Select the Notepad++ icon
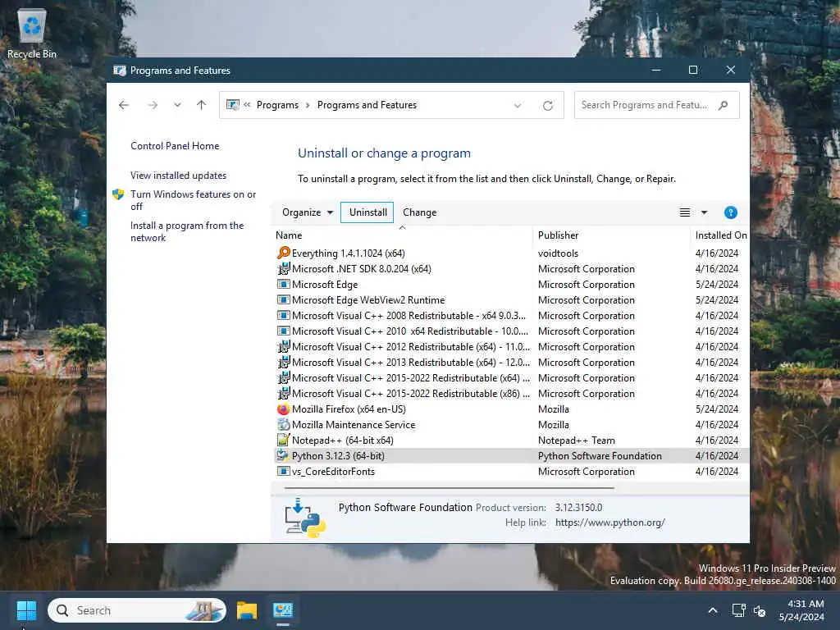The height and width of the screenshot is (630, 840). [283, 441]
